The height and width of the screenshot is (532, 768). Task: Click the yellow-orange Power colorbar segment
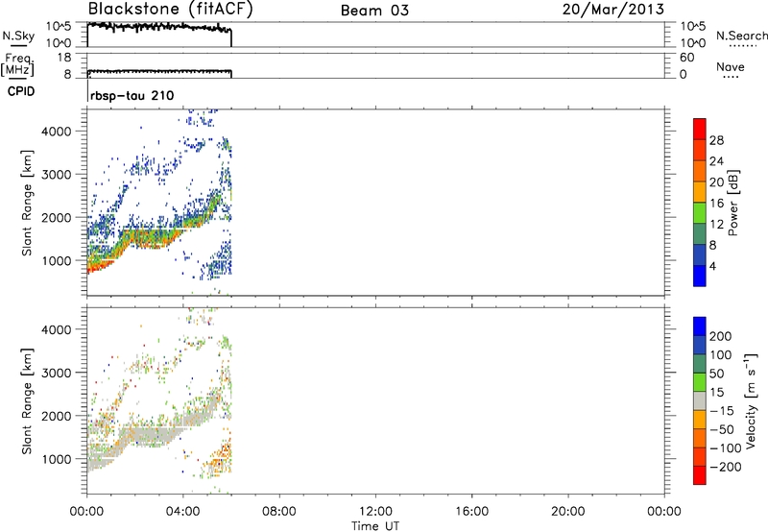point(700,191)
